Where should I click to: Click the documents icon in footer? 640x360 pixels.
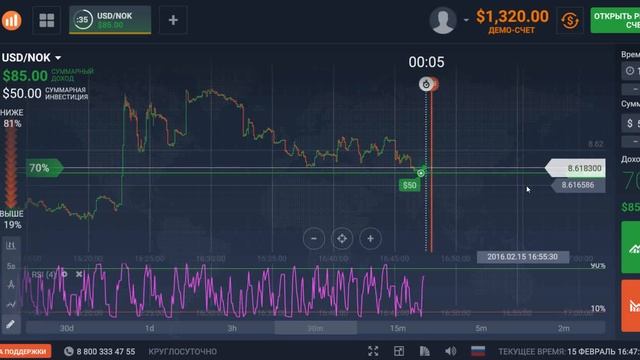[424, 351]
